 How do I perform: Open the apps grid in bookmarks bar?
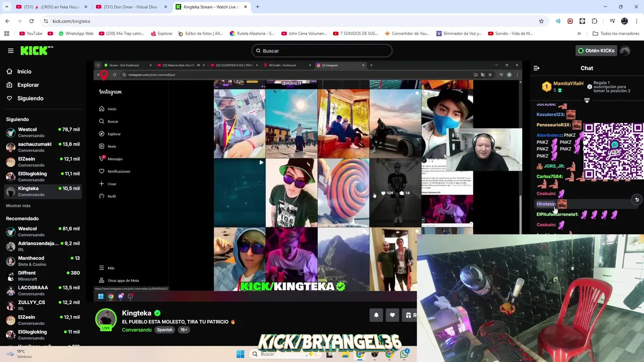click(x=7, y=34)
